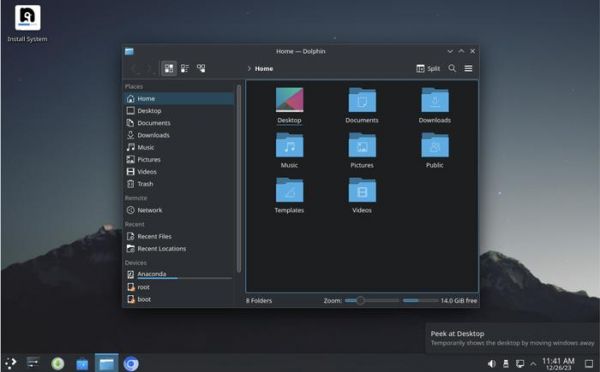This screenshot has height=372, width=600.
Task: Switch to Icons view mode
Action: 169,69
